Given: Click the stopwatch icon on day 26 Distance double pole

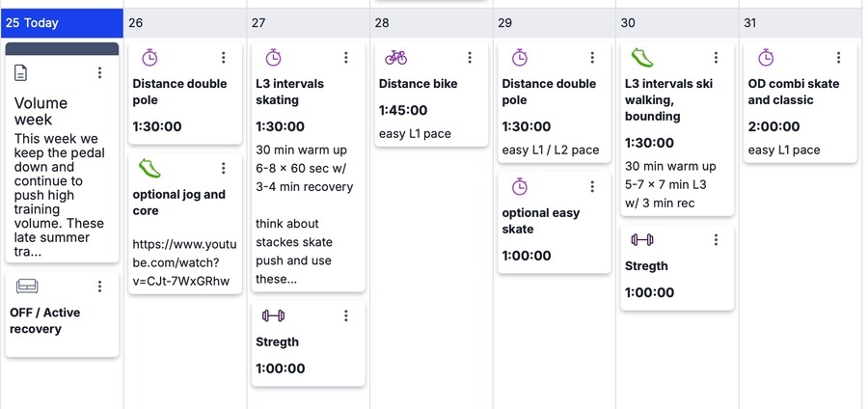Looking at the screenshot, I should click(149, 58).
